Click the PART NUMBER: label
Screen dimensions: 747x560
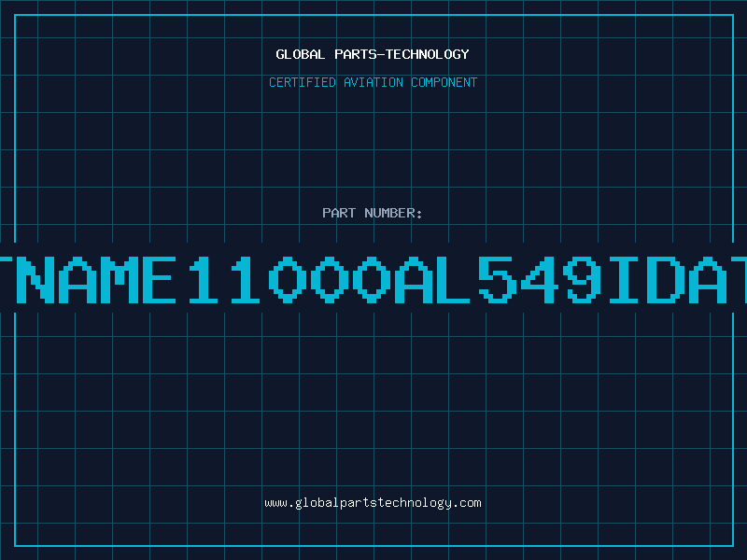coord(373,213)
